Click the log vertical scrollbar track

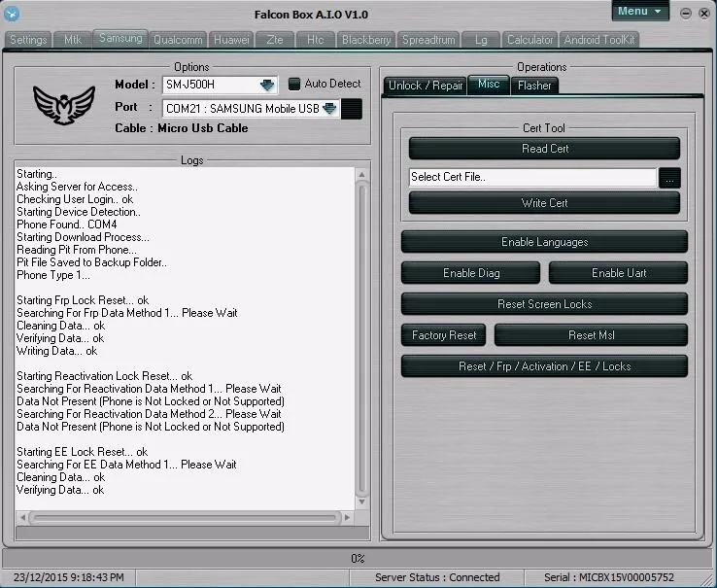click(x=361, y=338)
